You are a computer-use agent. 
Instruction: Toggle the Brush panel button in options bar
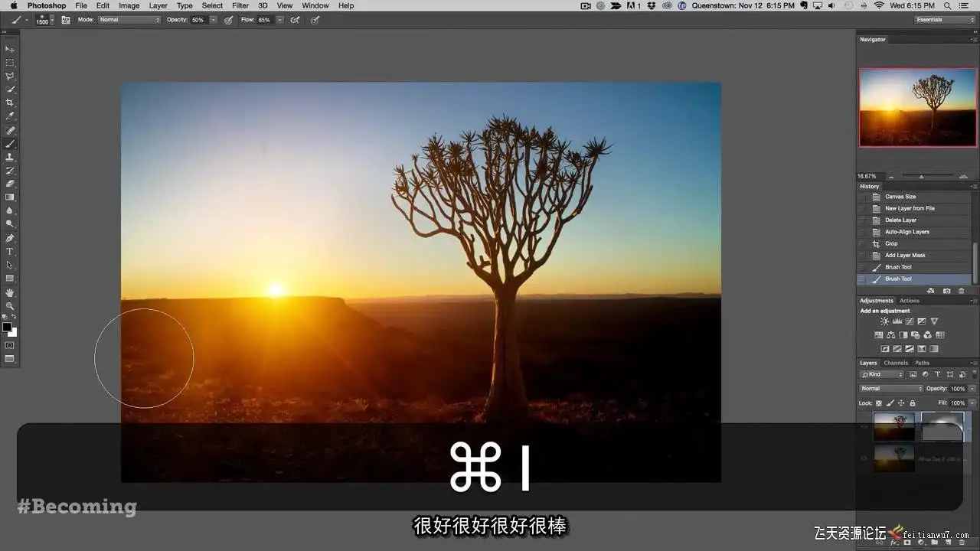pos(65,20)
